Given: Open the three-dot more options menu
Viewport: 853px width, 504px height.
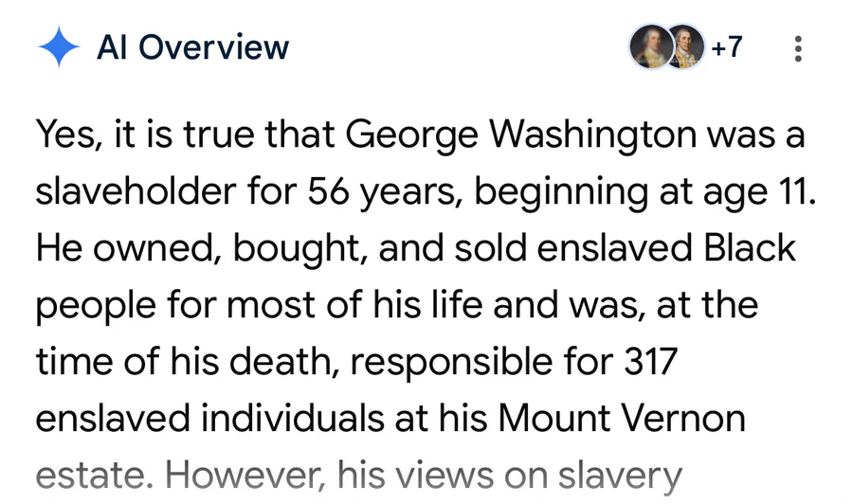Looking at the screenshot, I should tap(798, 48).
